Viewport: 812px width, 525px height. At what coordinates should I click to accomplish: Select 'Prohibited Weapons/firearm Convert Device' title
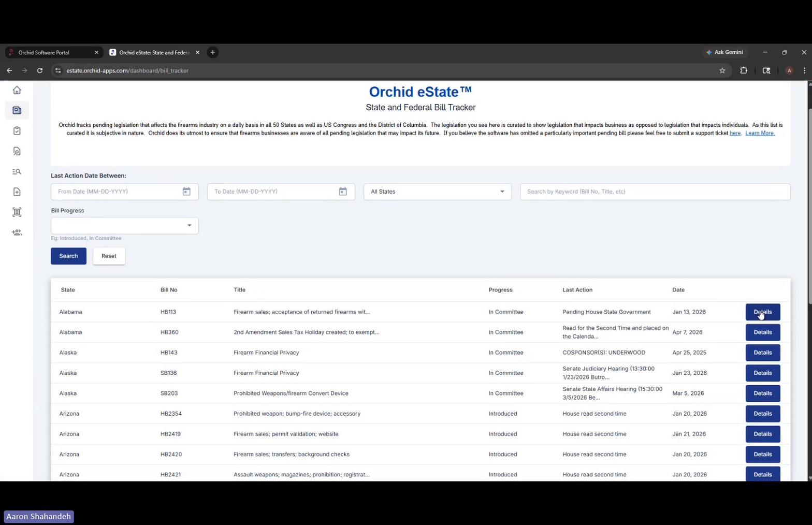point(291,393)
